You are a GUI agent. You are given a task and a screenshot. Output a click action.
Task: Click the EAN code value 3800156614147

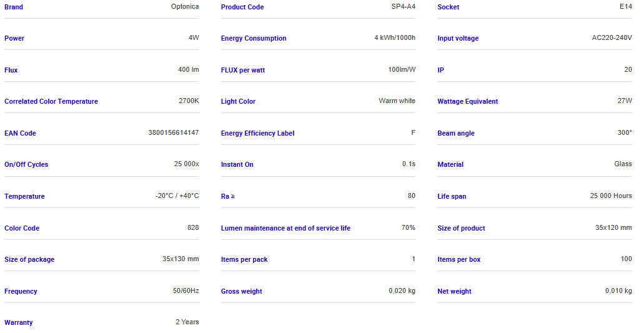click(x=174, y=132)
